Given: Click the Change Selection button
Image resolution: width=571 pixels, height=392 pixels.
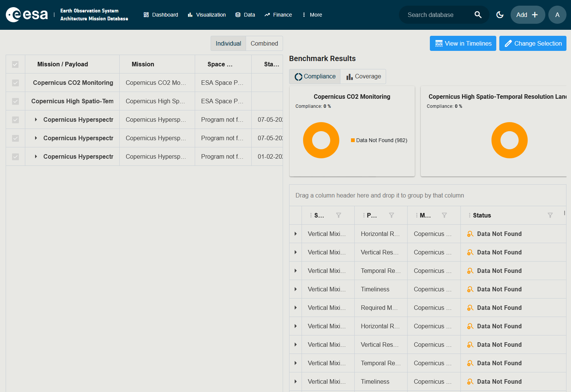Looking at the screenshot, I should 533,43.
